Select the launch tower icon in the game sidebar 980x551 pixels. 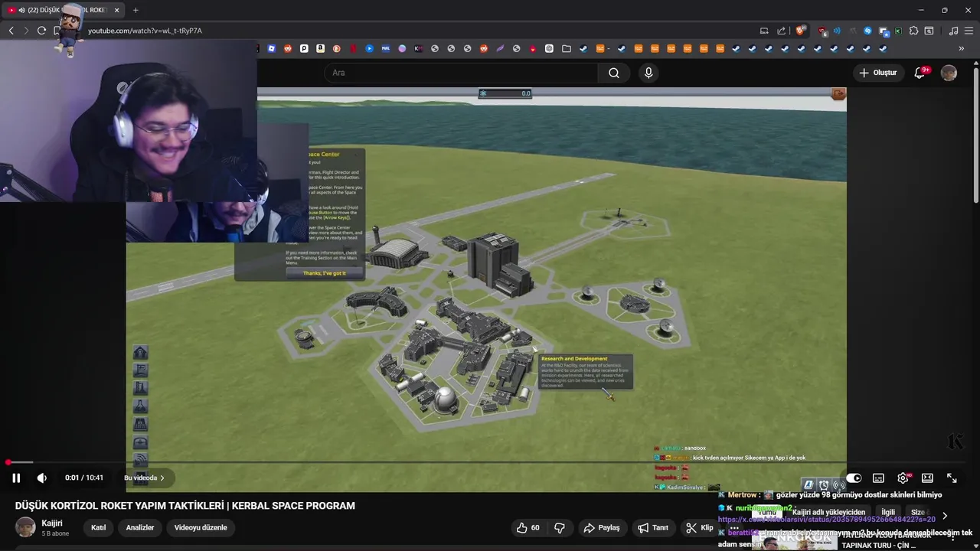pos(140,388)
